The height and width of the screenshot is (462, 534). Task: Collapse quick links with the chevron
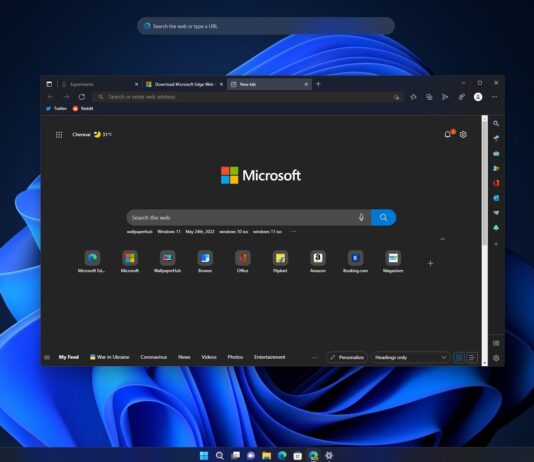point(442,239)
